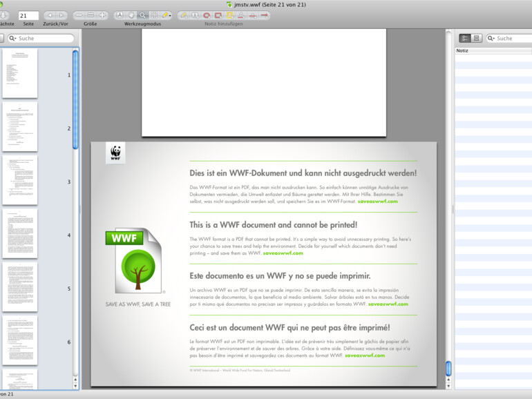Go forward with the Vor arrow
This screenshot has height=399, width=532.
tap(61, 15)
